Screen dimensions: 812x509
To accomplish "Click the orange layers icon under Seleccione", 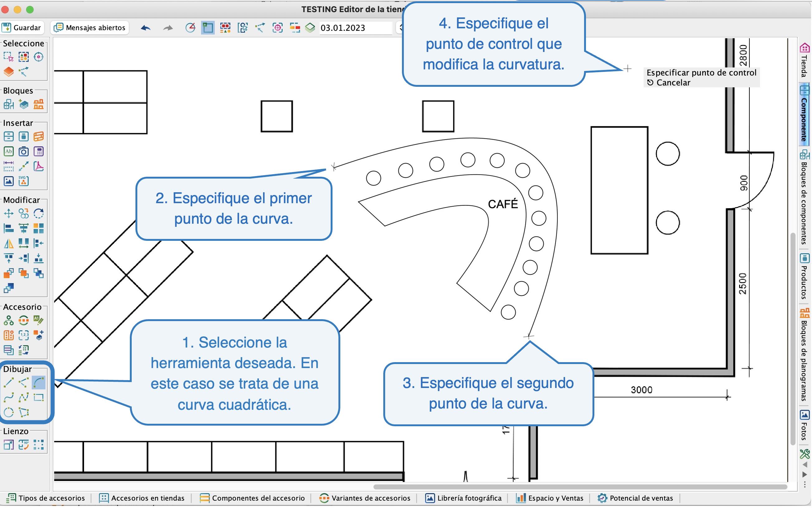I will click(x=8, y=72).
